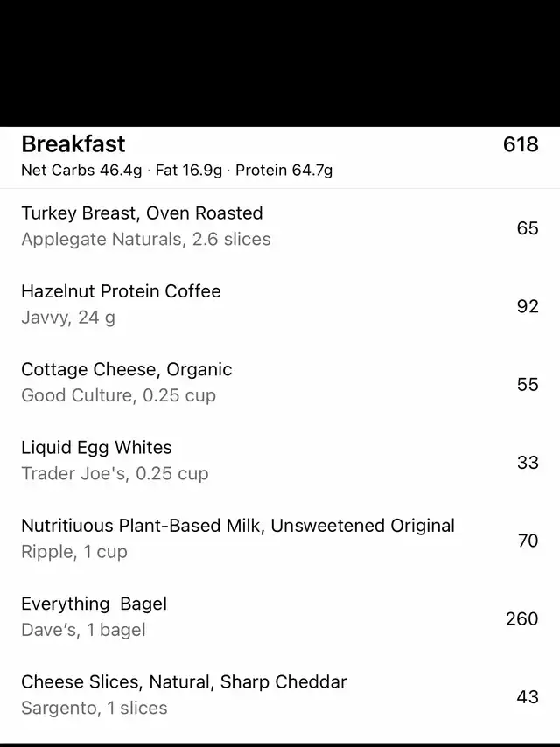Tap the 260 calories bagel value
The width and height of the screenshot is (560, 747).
tap(521, 618)
